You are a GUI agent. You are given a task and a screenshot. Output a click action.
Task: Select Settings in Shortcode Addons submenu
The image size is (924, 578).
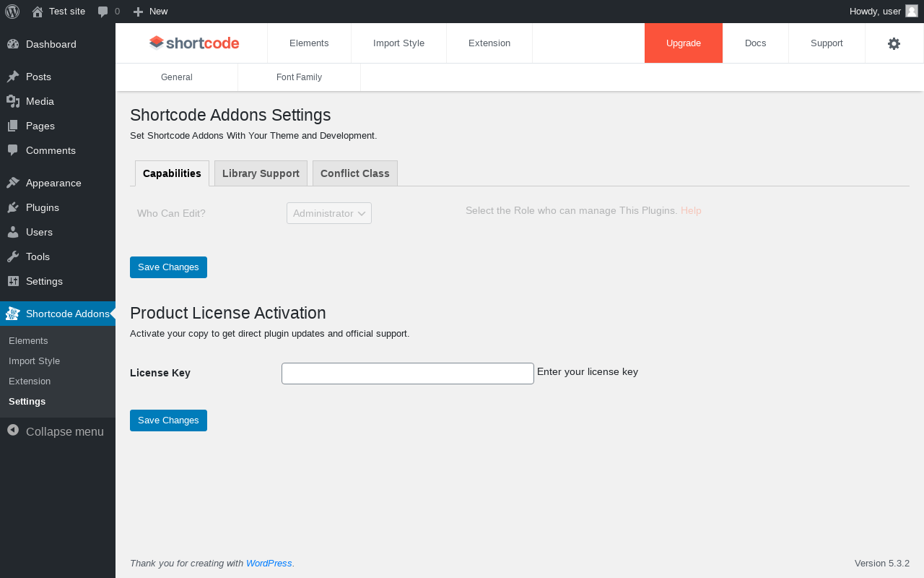27,401
